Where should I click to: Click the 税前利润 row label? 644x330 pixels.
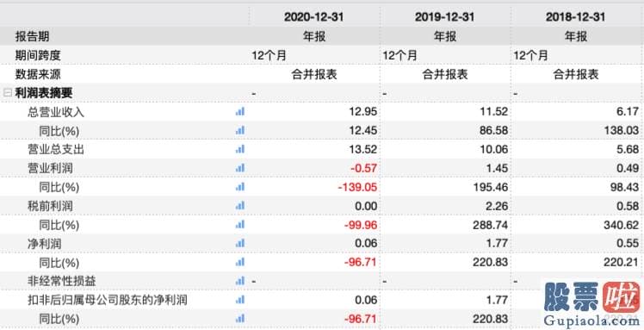click(x=51, y=206)
